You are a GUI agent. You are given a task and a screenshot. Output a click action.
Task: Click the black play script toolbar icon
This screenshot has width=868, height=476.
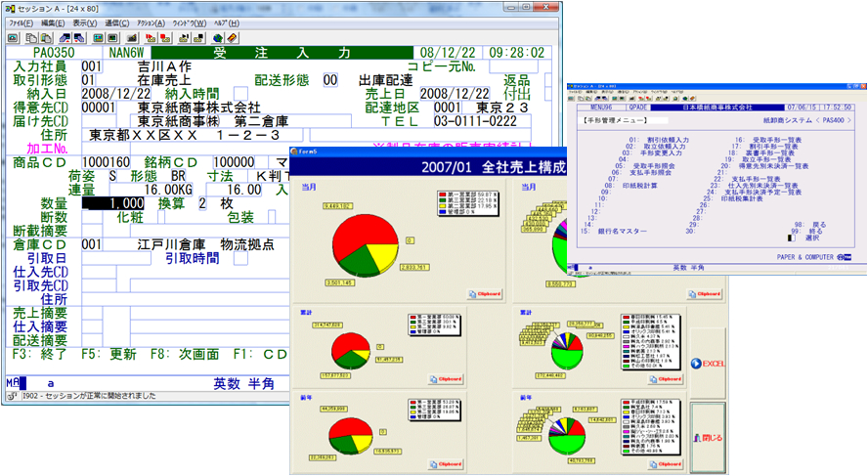[x=184, y=38]
